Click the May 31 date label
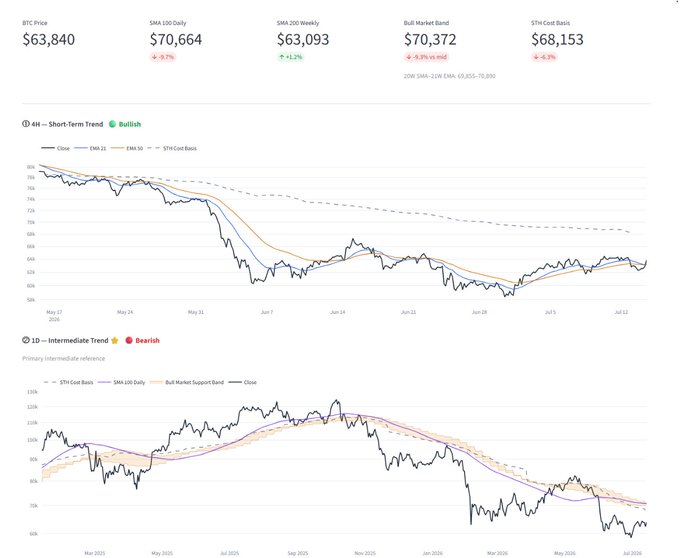 196,312
